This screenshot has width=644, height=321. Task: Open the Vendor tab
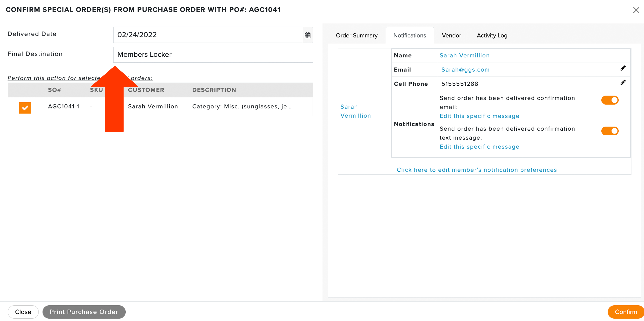point(451,35)
